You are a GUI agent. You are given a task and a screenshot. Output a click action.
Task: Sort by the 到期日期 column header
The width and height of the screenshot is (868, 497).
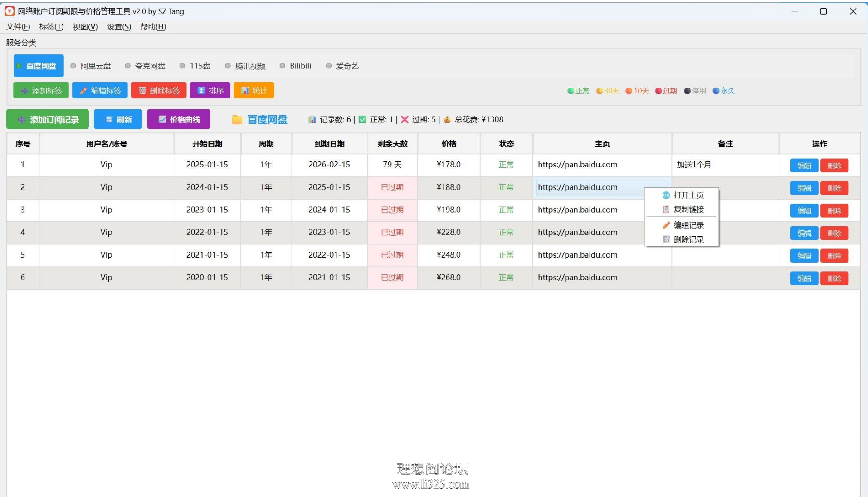tap(330, 144)
